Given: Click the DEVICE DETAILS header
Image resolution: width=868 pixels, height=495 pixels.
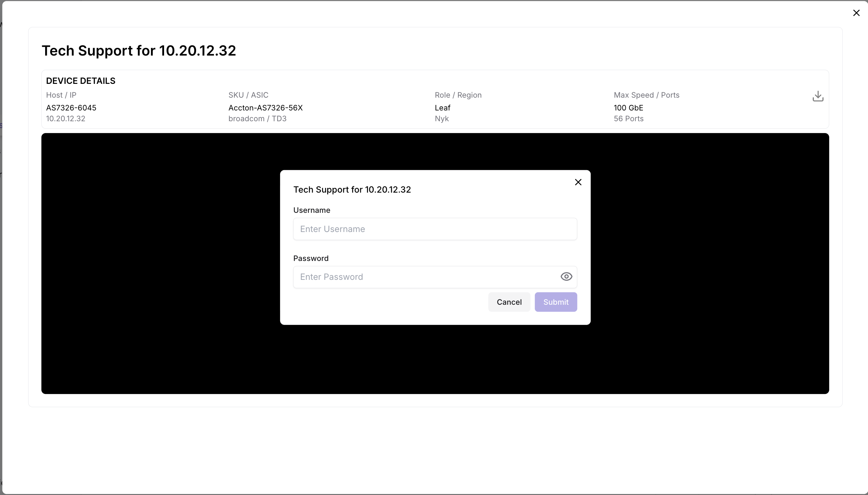Looking at the screenshot, I should [81, 81].
